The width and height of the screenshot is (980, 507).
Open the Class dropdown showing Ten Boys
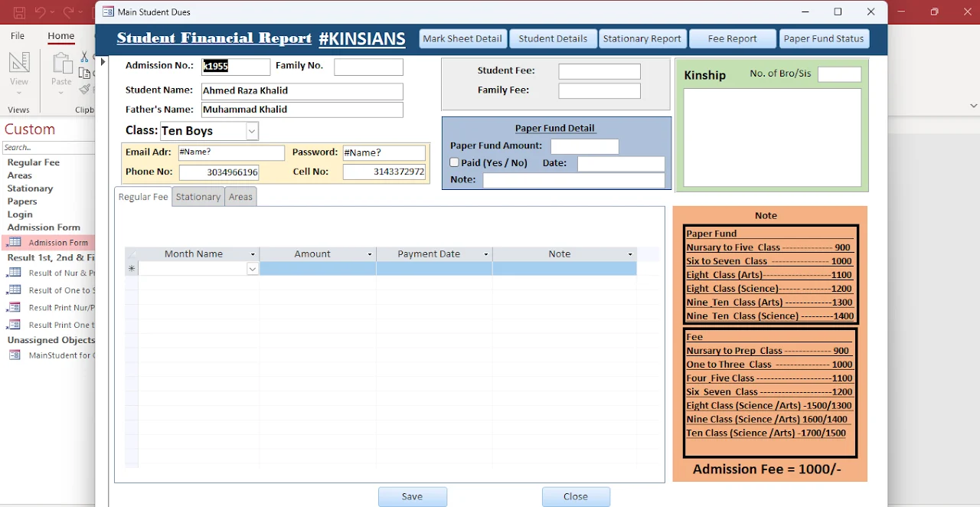[x=251, y=131]
